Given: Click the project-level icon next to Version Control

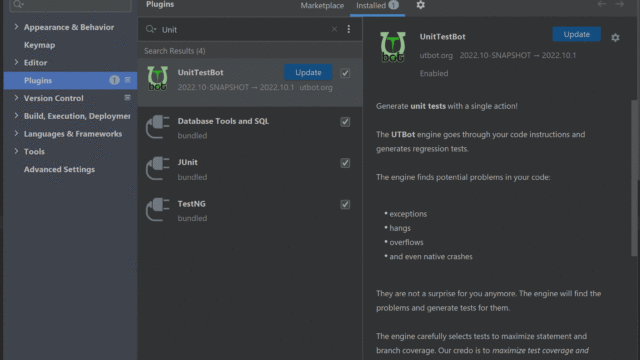Looking at the screenshot, I should tap(128, 98).
